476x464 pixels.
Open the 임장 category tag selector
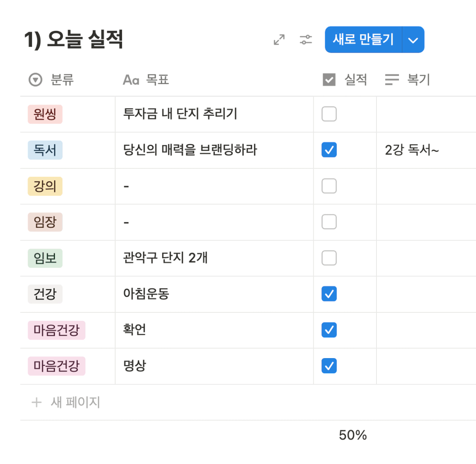point(45,222)
